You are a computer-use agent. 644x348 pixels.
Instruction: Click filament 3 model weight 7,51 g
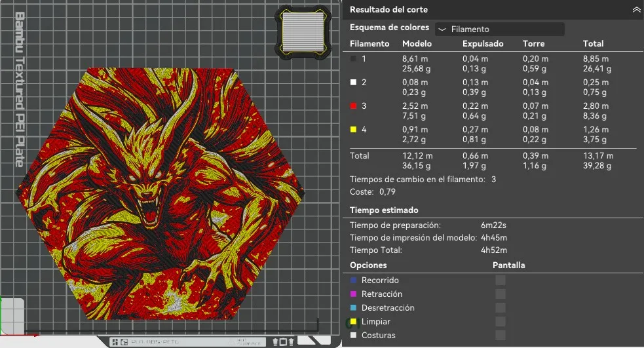pyautogui.click(x=414, y=116)
